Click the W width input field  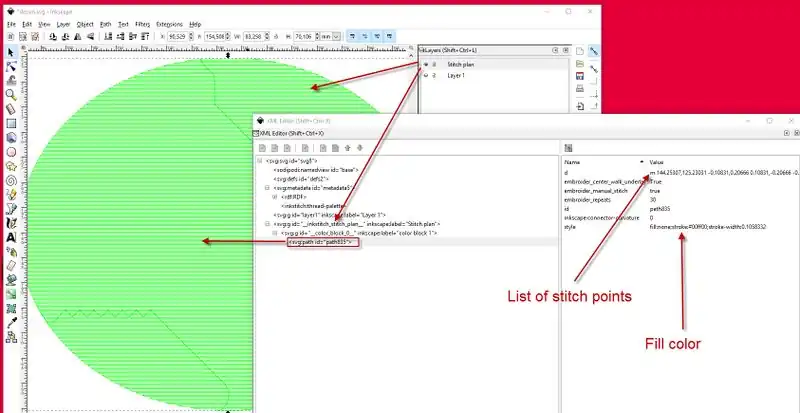256,36
